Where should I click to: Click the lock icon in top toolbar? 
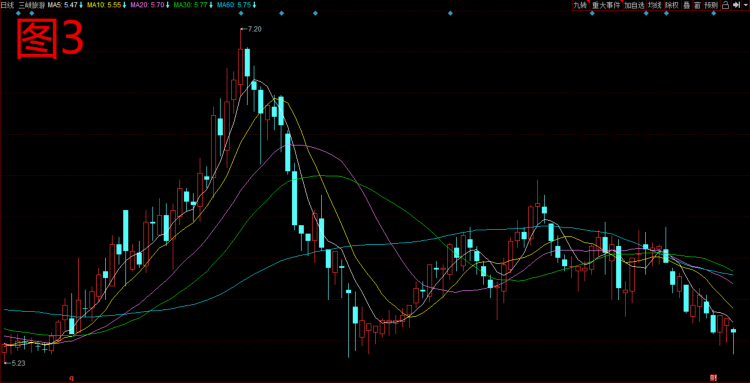726,5
